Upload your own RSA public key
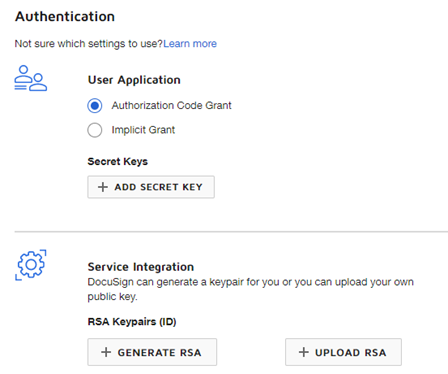This screenshot has width=448, height=374. point(343,352)
